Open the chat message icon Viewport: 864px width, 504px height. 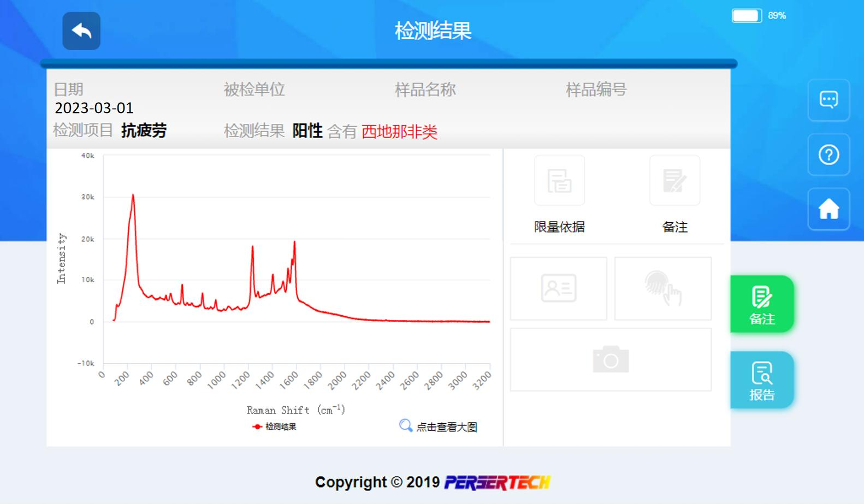click(829, 100)
